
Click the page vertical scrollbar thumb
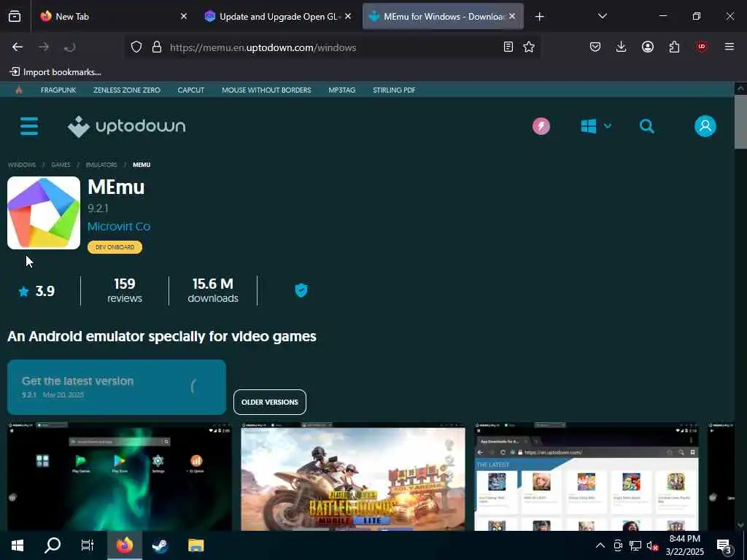point(740,122)
